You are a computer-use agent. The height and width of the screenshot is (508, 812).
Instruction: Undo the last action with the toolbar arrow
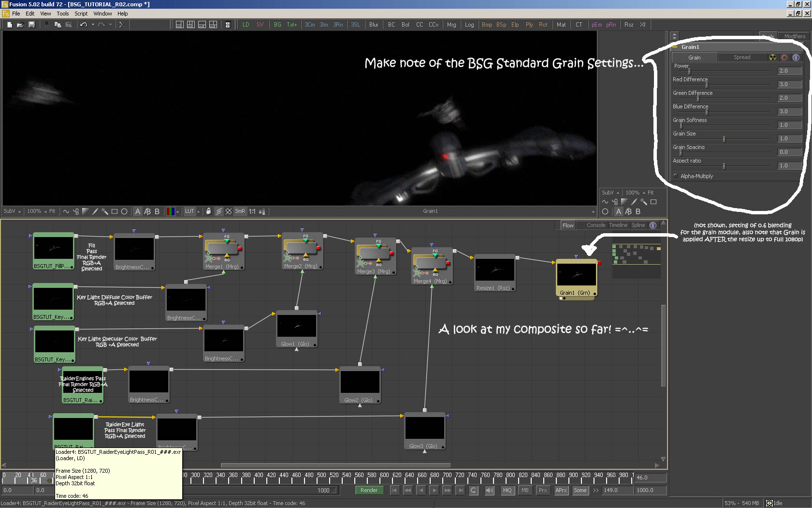click(84, 25)
